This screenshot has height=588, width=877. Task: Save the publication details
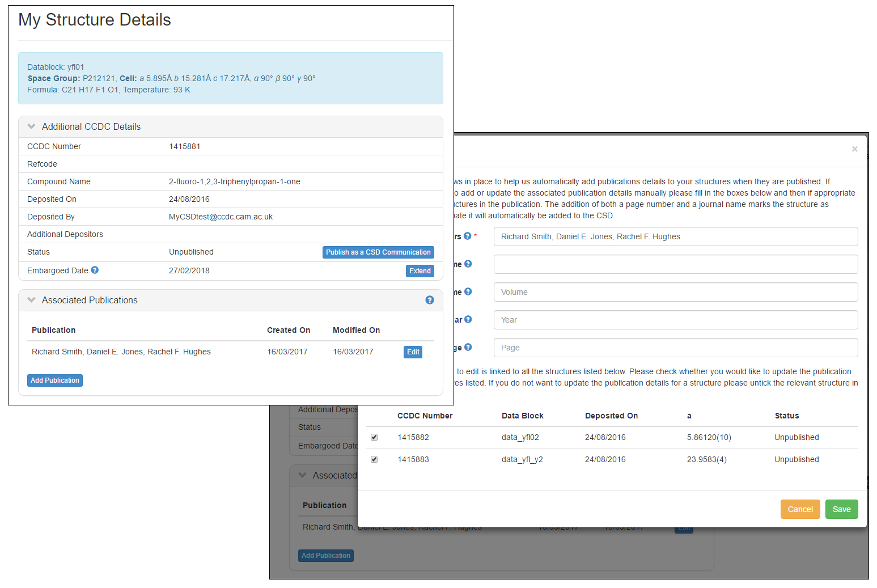841,509
